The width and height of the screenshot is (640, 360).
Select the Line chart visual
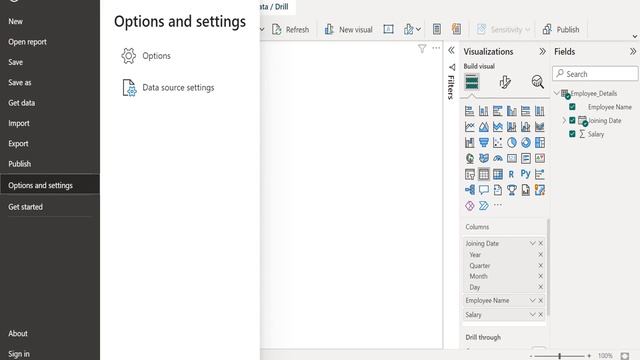pos(470,127)
